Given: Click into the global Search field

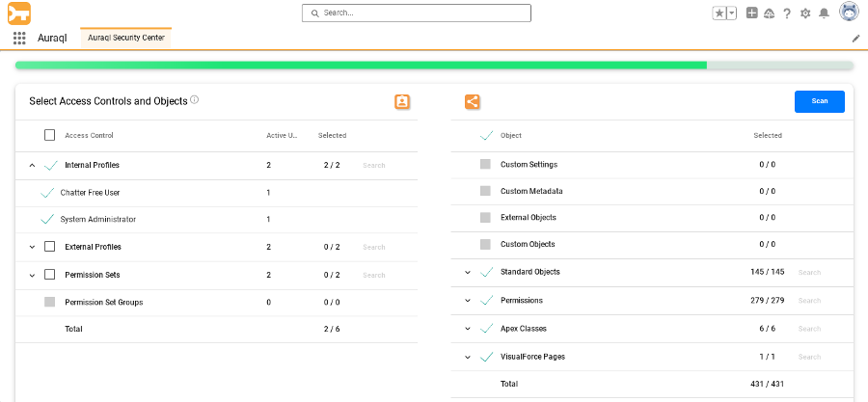Looking at the screenshot, I should [417, 13].
